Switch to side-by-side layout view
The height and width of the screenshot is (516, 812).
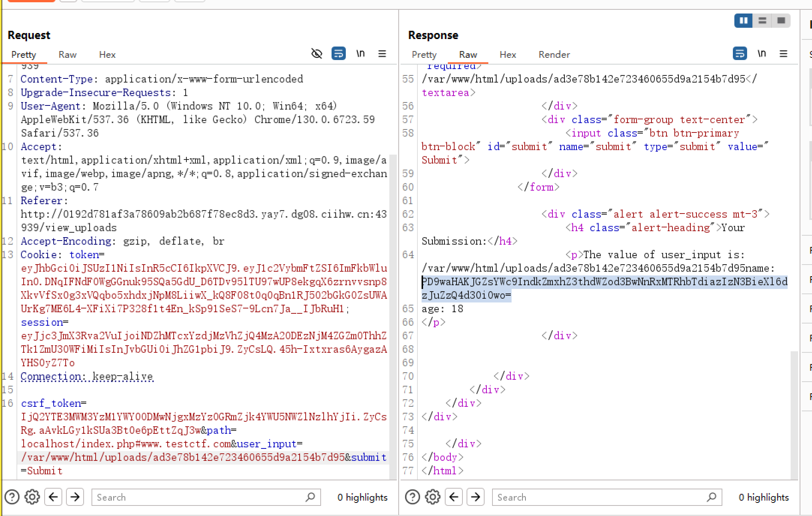click(743, 20)
